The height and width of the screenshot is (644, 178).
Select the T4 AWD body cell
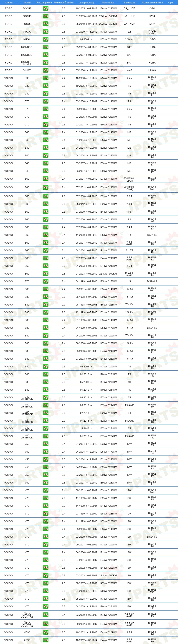point(129,421)
